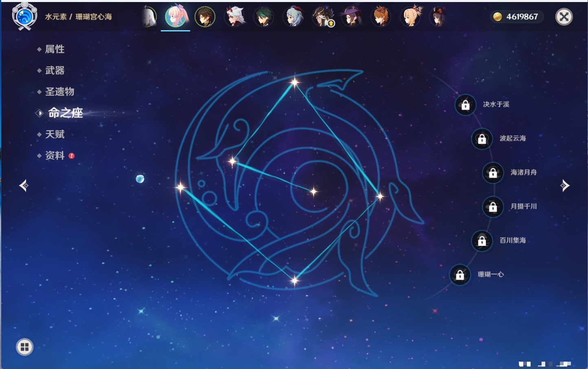The image size is (588, 369).
Task: Click the Hydro element emblem icon
Action: [x=24, y=16]
